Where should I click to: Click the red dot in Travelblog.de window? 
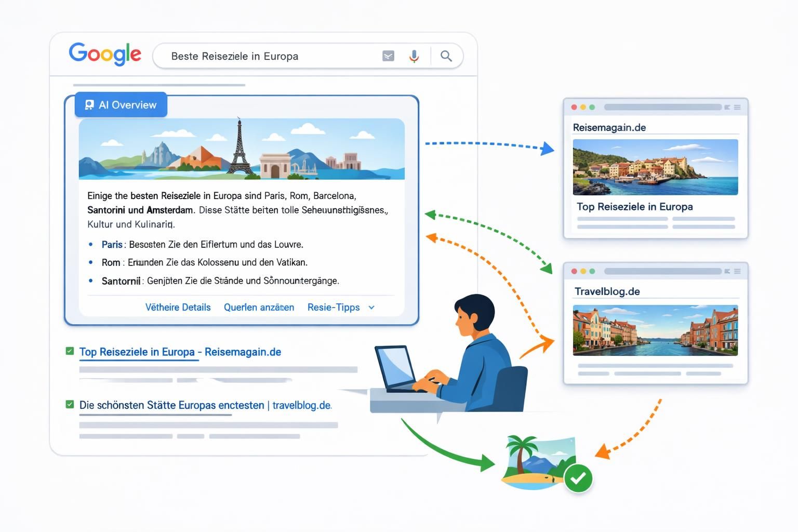574,271
